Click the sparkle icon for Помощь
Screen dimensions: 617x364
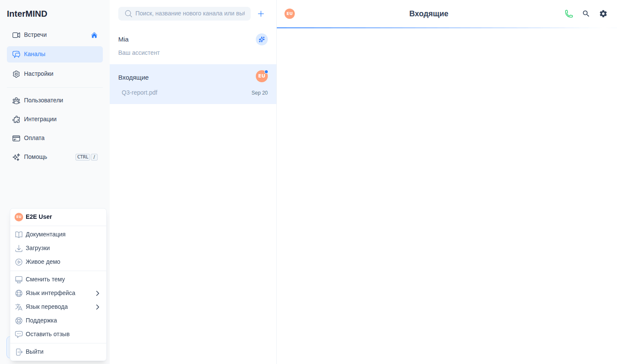click(16, 157)
